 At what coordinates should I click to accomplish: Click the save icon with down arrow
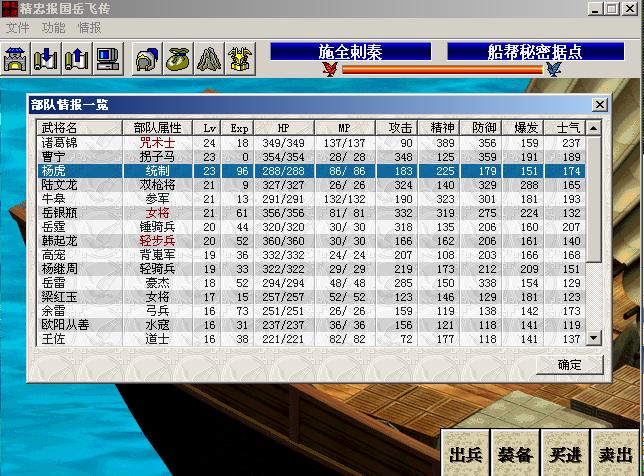point(45,59)
